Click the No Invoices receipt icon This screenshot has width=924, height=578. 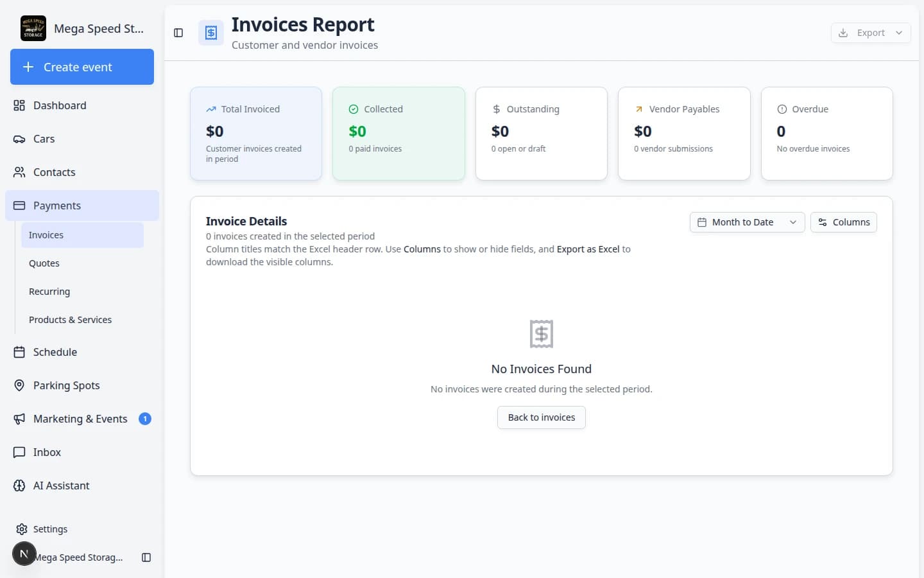tap(542, 334)
